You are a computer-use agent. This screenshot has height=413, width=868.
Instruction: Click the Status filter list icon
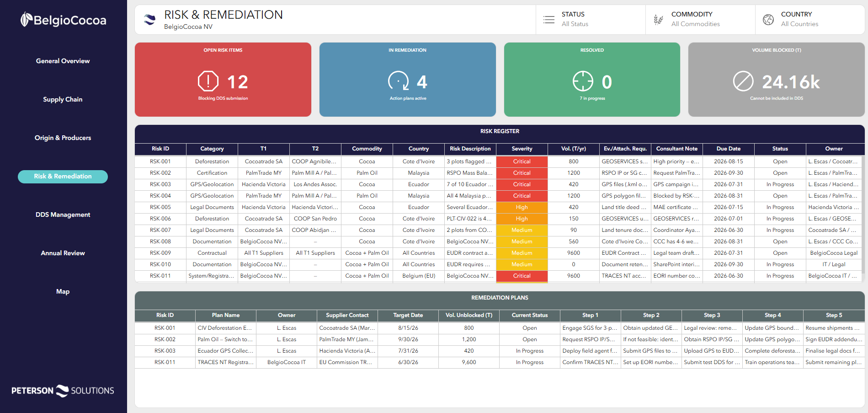(x=549, y=20)
